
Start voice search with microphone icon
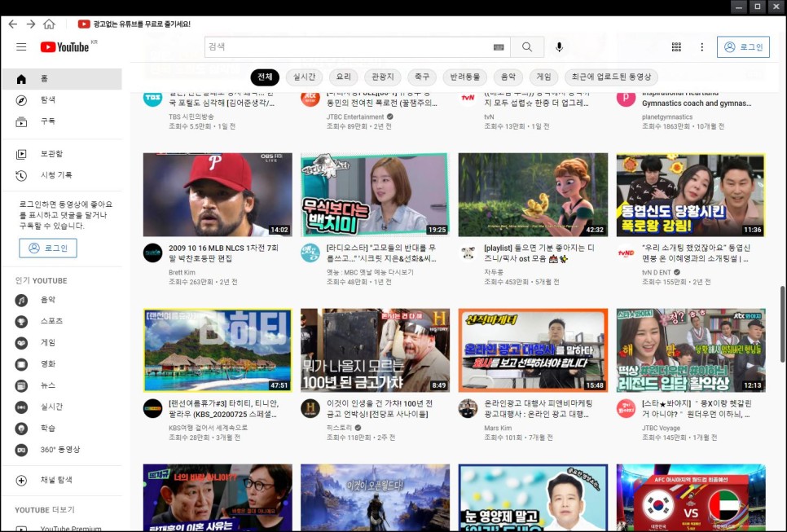(559, 47)
